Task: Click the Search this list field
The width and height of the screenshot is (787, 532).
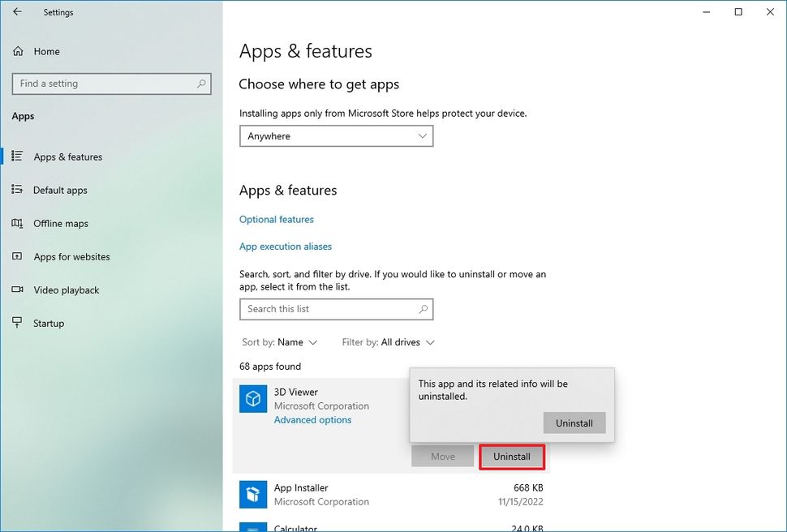Action: (x=336, y=309)
